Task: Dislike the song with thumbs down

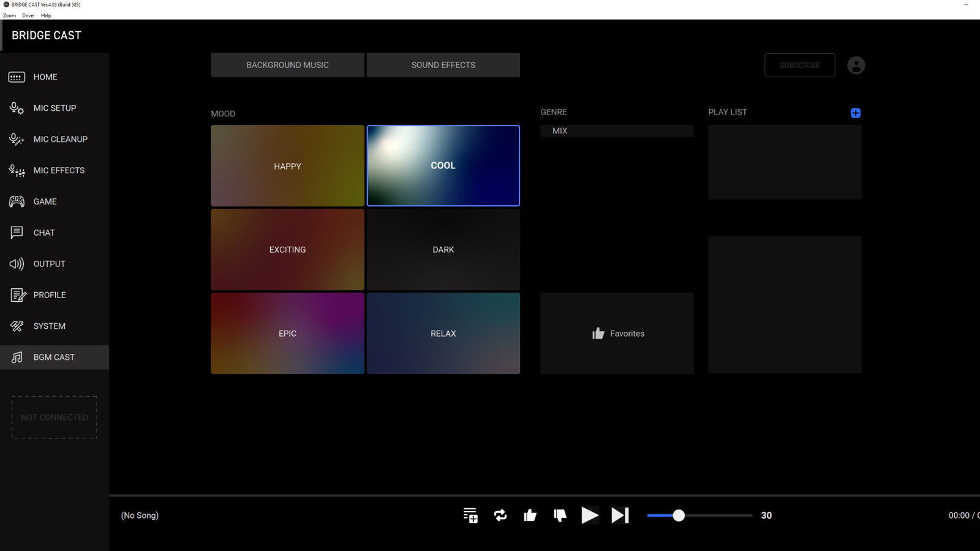Action: (560, 515)
